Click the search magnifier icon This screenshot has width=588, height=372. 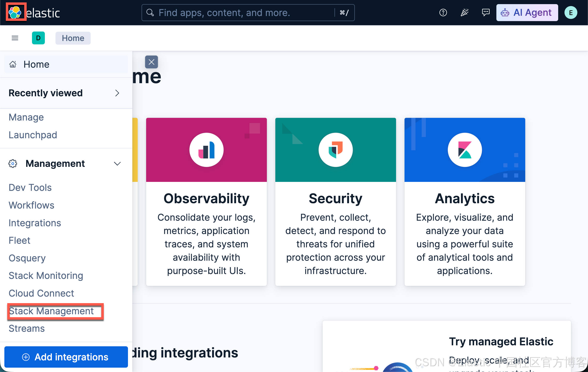[x=150, y=12]
